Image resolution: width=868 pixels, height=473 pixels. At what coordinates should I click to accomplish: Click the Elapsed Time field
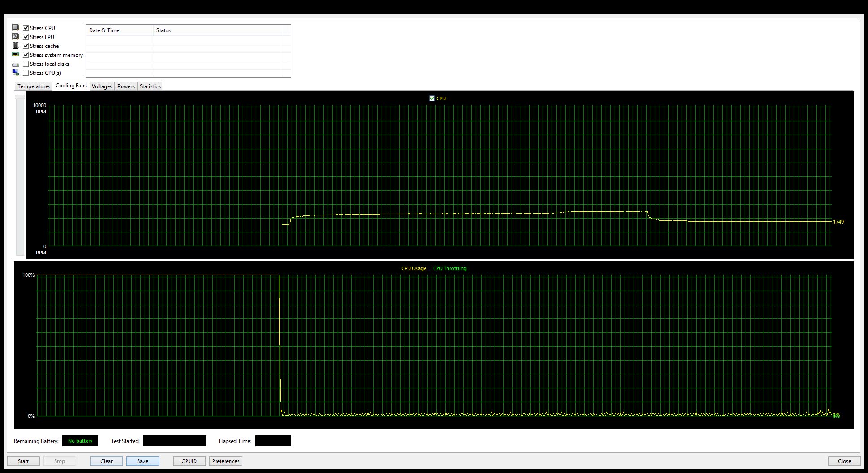click(x=273, y=441)
